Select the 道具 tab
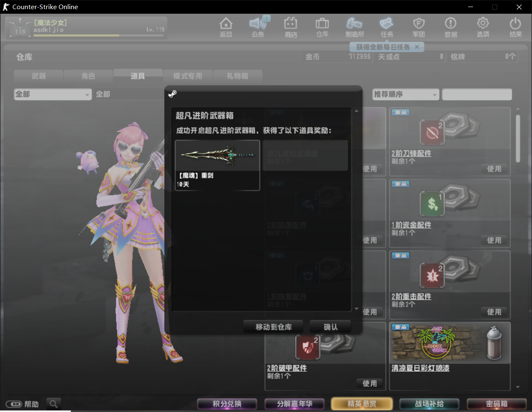Image resolution: width=532 pixels, height=412 pixels. pyautogui.click(x=138, y=76)
